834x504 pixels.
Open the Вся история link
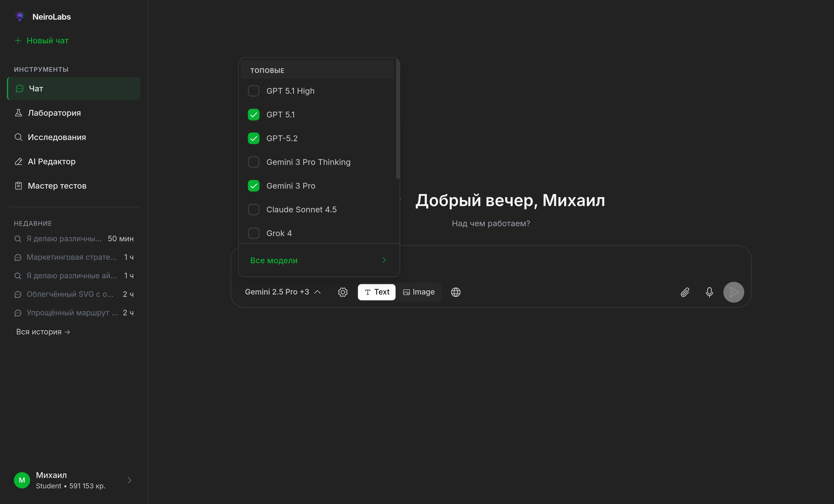tap(43, 332)
